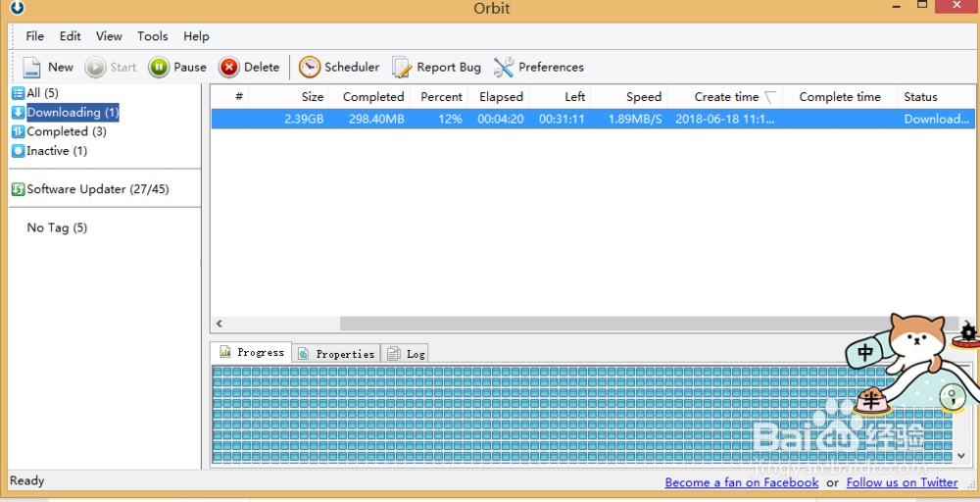Click the Report Bug notepad icon

tap(401, 67)
